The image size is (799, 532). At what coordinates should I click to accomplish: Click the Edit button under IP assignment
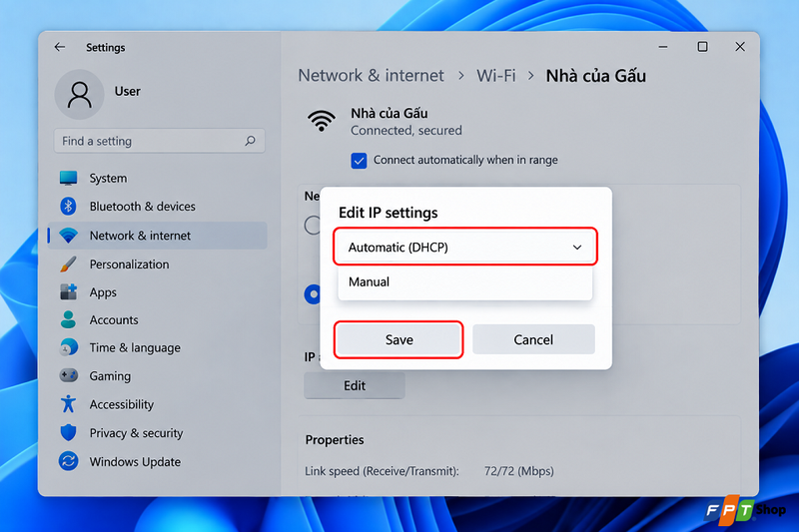355,385
